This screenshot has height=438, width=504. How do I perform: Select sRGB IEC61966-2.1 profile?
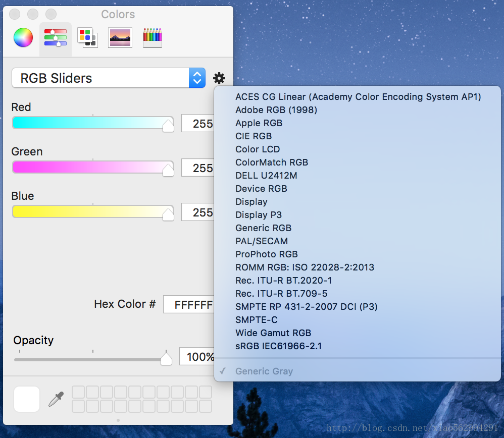tap(358, 346)
